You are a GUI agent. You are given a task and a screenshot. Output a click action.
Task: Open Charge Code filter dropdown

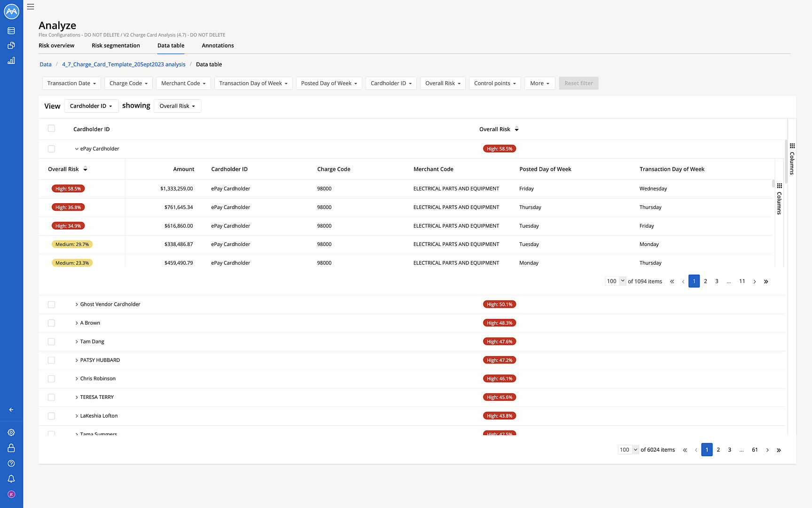tap(129, 83)
